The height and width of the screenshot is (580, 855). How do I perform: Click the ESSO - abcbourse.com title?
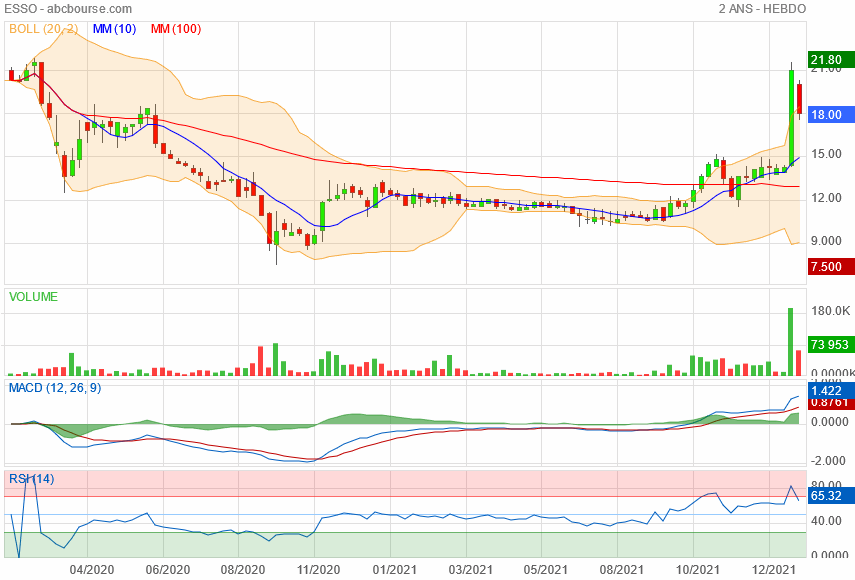click(x=68, y=9)
